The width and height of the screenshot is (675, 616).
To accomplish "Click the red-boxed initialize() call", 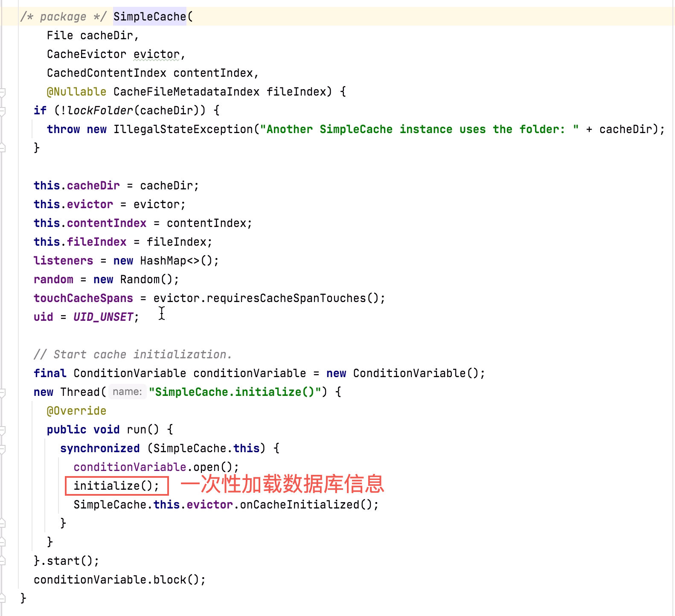I will pyautogui.click(x=116, y=486).
